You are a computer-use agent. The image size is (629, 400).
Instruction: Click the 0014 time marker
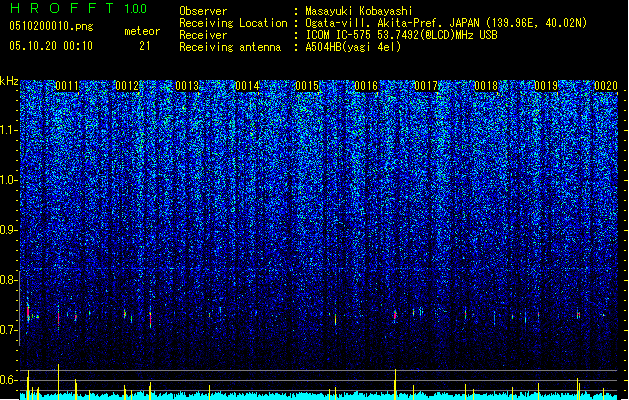coord(247,86)
